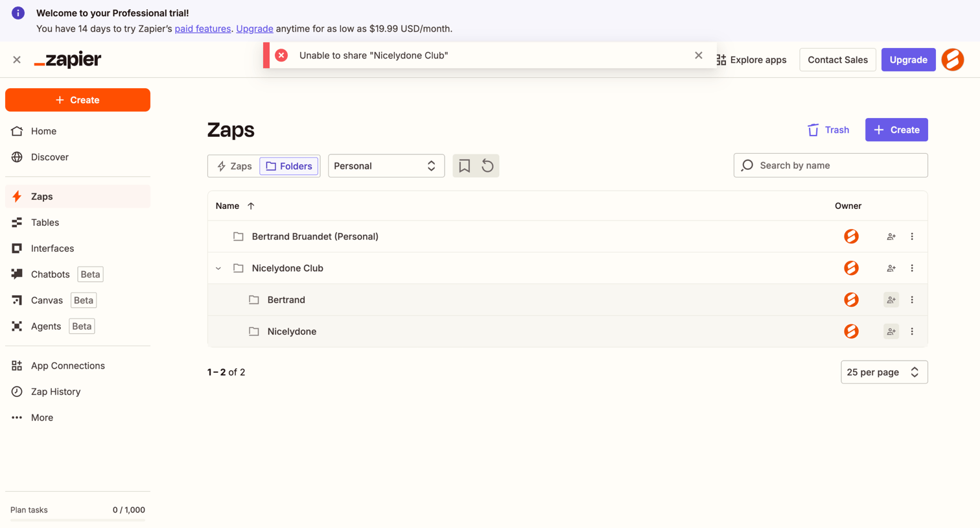Open more options for Nicelydone subfolder
The width and height of the screenshot is (980, 528).
[912, 331]
